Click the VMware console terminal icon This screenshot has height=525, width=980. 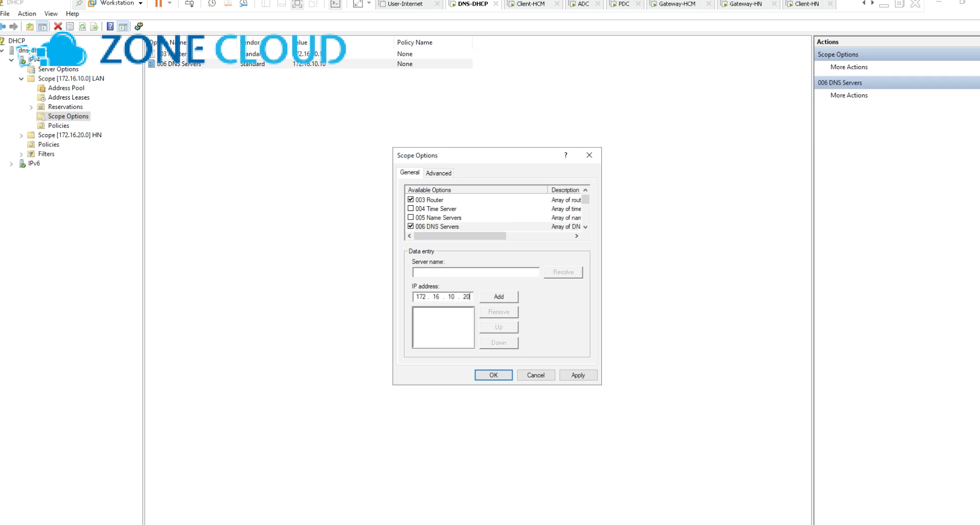(x=335, y=4)
